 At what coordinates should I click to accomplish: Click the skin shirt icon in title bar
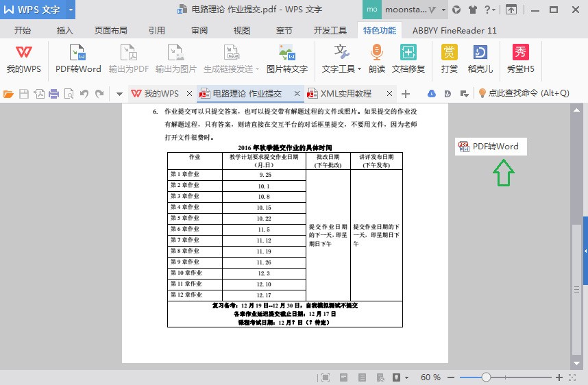click(473, 10)
